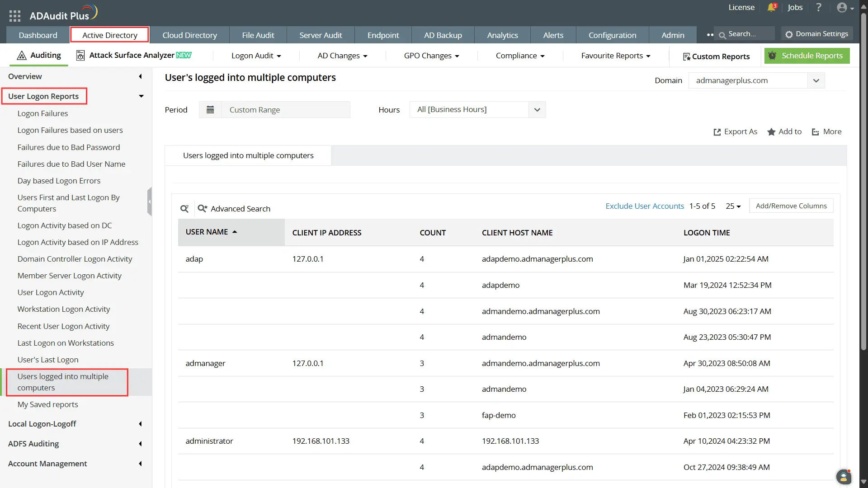This screenshot has width=868, height=488.
Task: Collapse the left sidebar panel handle
Action: 149,202
